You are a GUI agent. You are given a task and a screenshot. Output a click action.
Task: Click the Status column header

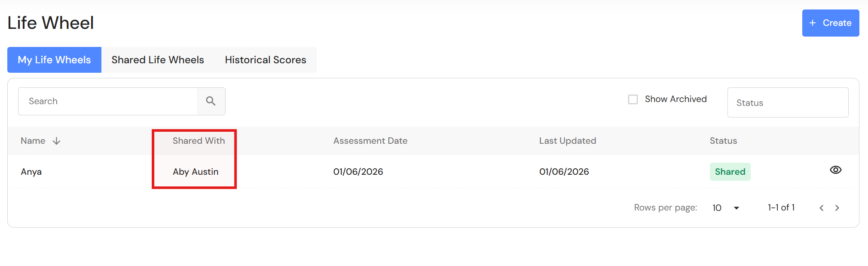[723, 141]
